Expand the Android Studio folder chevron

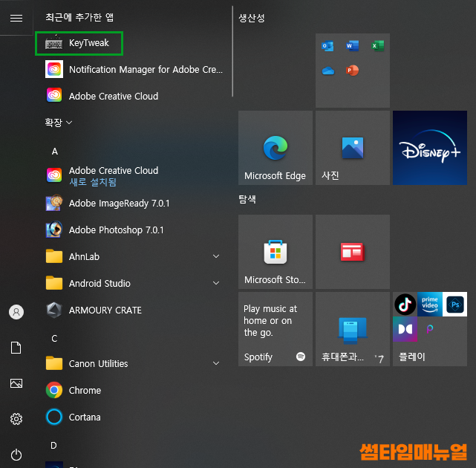(216, 283)
